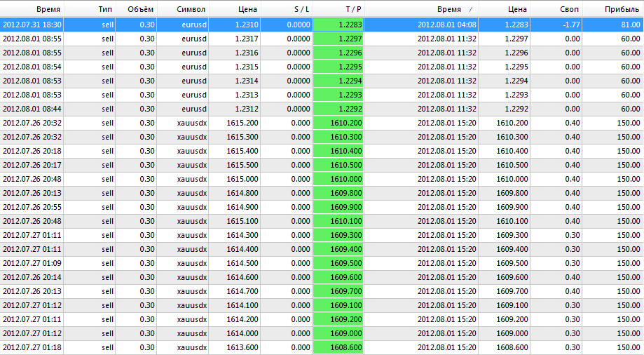The height and width of the screenshot is (355, 644).
Task: Click the open price 1.2316
Action: 247,53
